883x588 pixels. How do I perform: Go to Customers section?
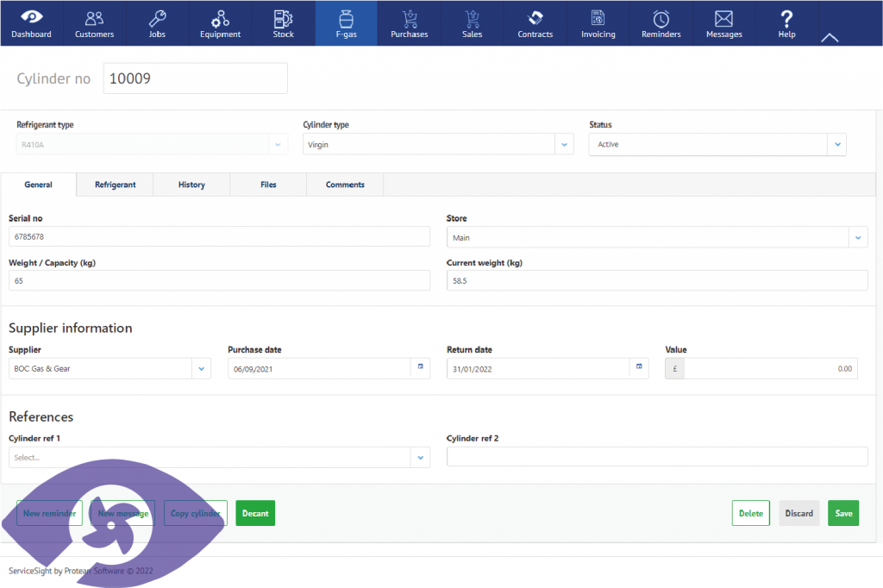[x=95, y=23]
